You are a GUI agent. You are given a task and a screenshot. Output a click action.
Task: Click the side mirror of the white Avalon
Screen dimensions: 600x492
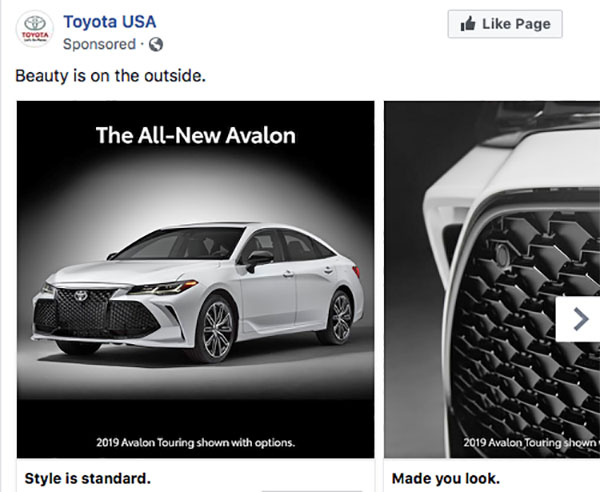259,260
